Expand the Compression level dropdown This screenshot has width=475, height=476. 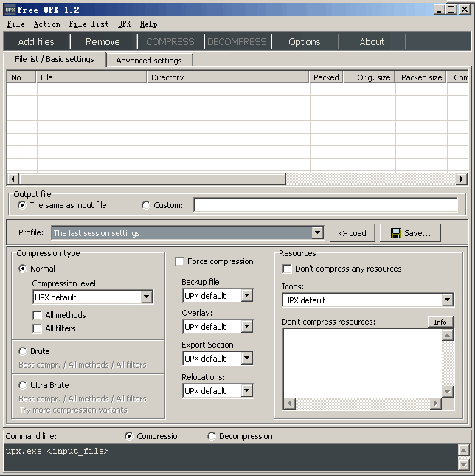(x=146, y=297)
